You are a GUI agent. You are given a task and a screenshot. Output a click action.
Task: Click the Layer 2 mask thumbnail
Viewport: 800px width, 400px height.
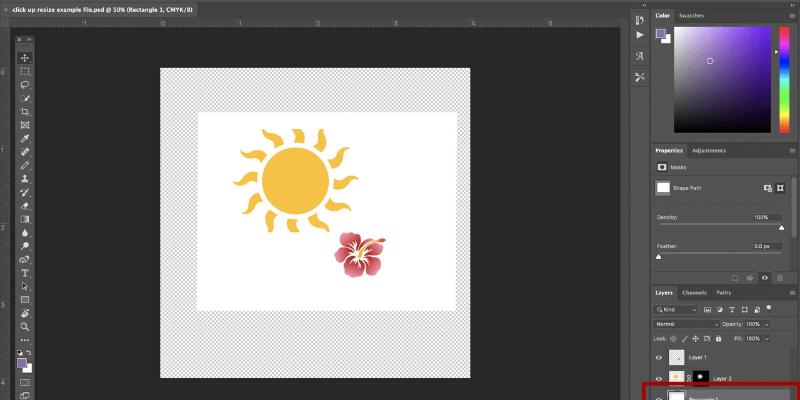click(x=700, y=377)
